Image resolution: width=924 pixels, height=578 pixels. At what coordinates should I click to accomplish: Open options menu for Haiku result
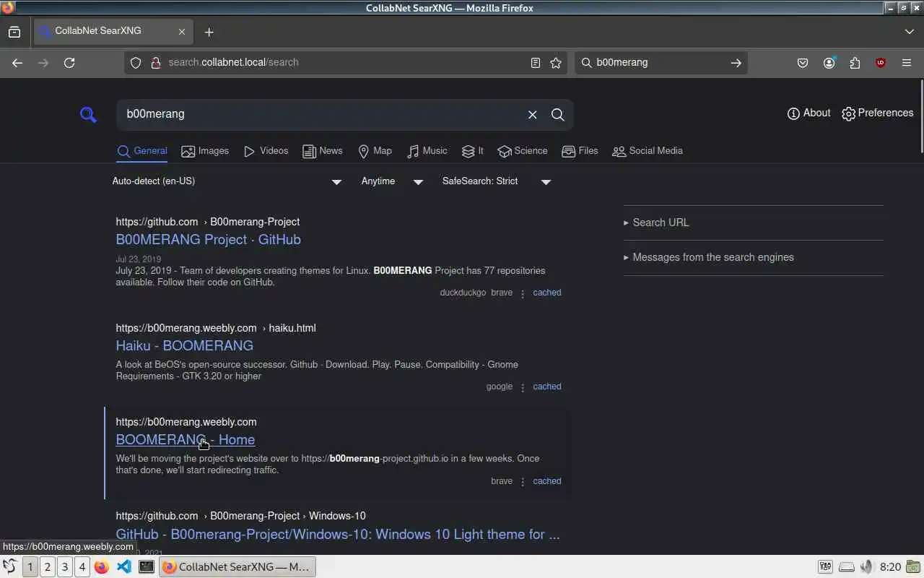click(523, 387)
